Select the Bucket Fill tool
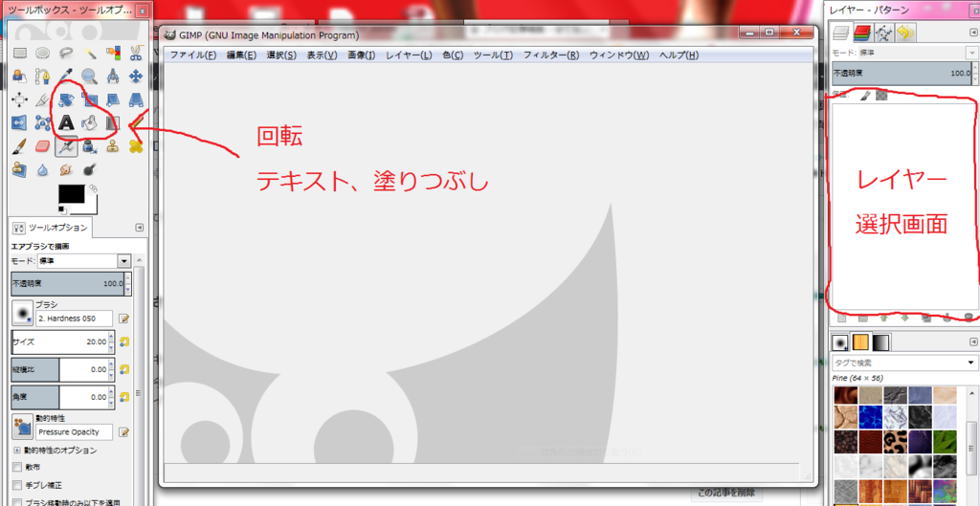 pyautogui.click(x=89, y=122)
